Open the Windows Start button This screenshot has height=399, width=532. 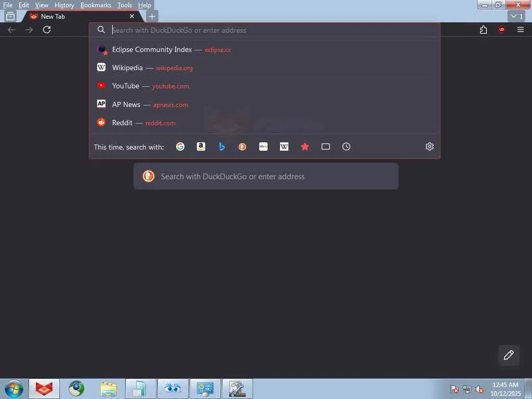[14, 389]
